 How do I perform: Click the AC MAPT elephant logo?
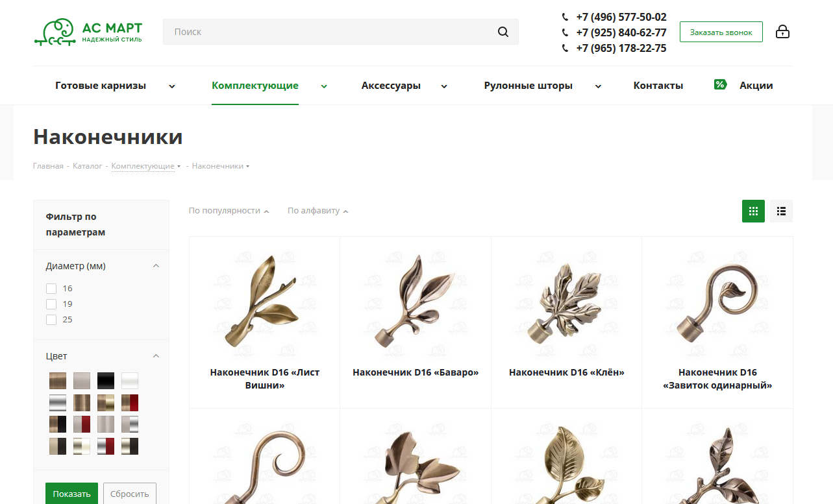click(x=88, y=32)
